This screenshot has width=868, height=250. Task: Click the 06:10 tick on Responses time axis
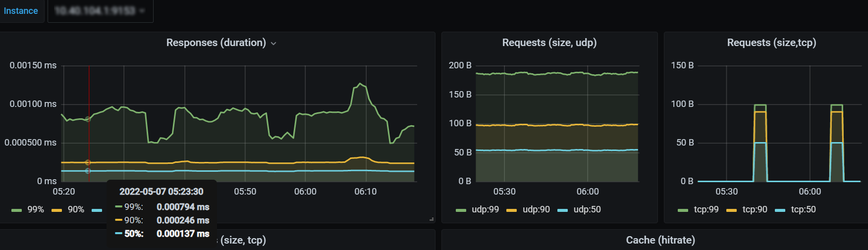tap(366, 192)
